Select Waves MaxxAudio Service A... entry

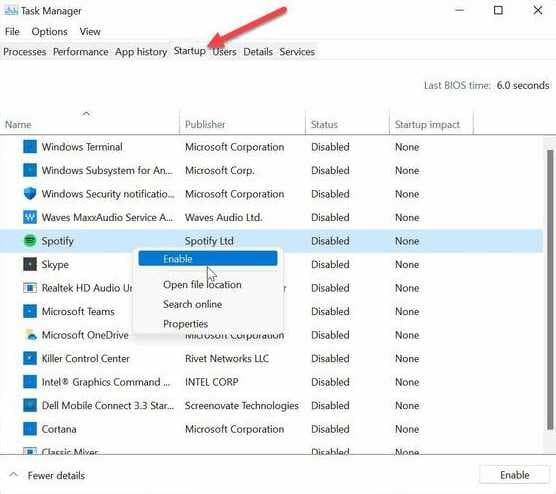coord(107,217)
